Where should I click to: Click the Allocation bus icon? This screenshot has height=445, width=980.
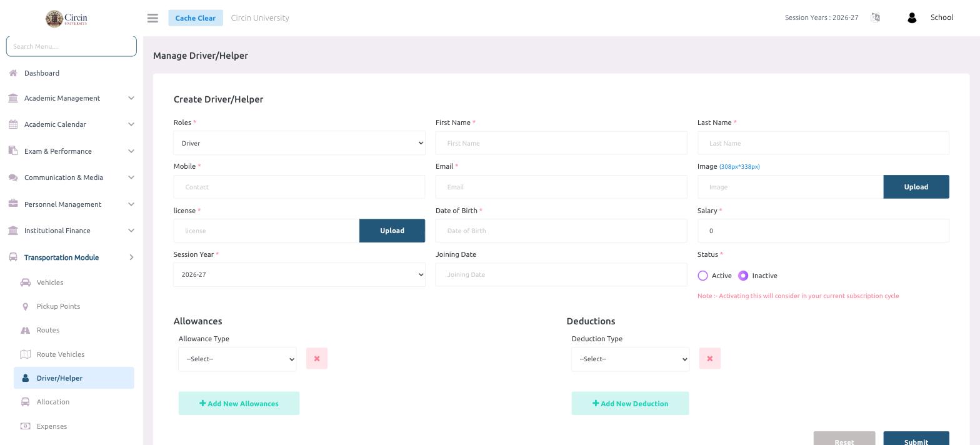(x=26, y=402)
